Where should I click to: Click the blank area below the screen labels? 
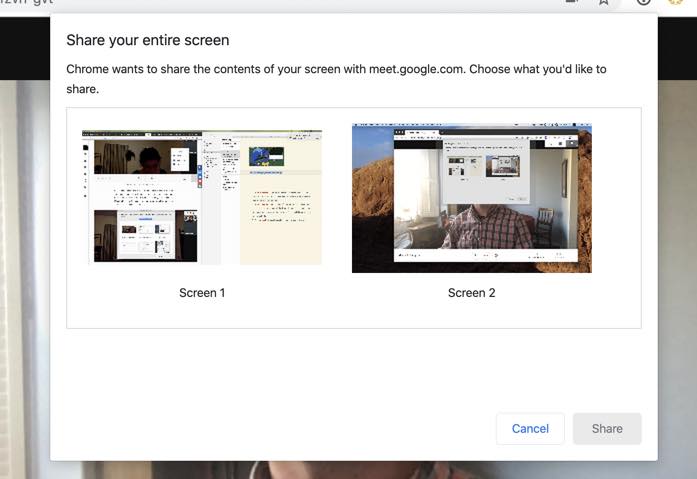353,315
